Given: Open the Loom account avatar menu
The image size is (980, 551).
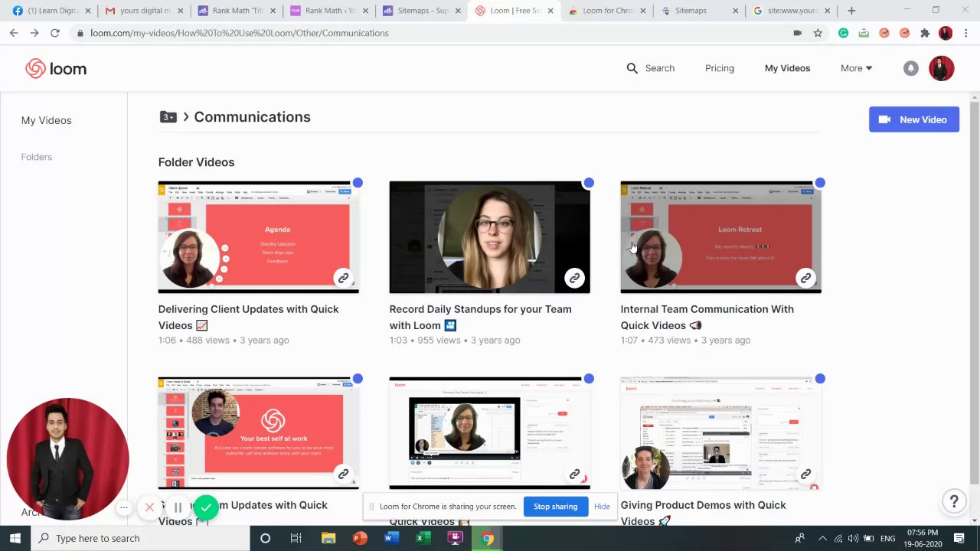Looking at the screenshot, I should point(941,68).
